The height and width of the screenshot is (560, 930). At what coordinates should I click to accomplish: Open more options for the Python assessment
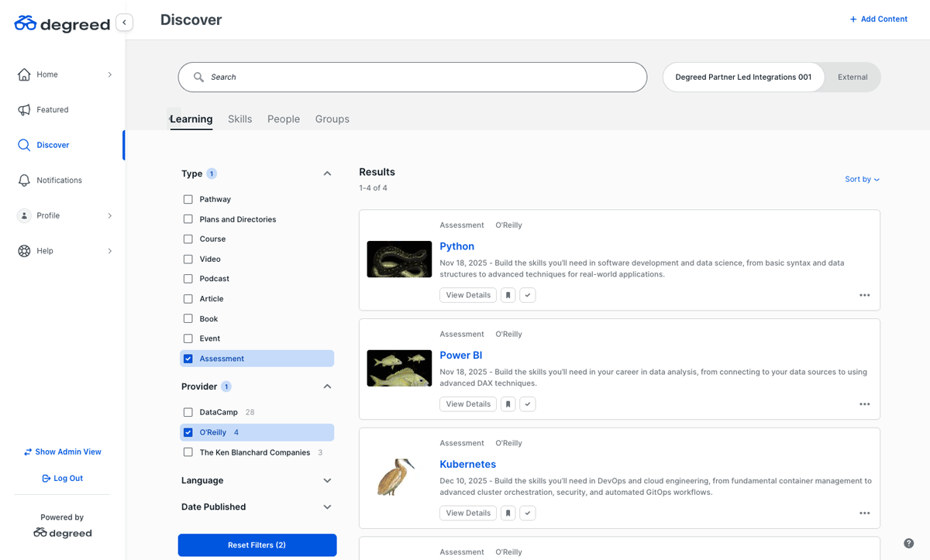coord(864,295)
